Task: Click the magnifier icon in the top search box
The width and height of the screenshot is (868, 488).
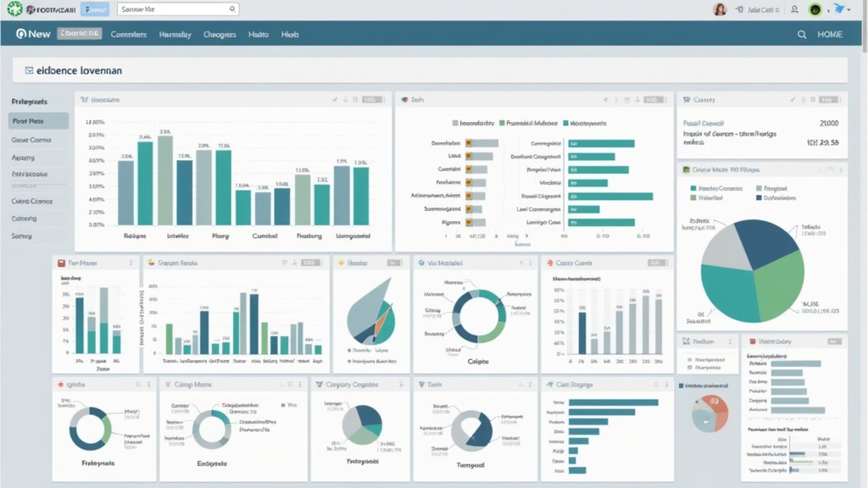Action: coord(232,9)
